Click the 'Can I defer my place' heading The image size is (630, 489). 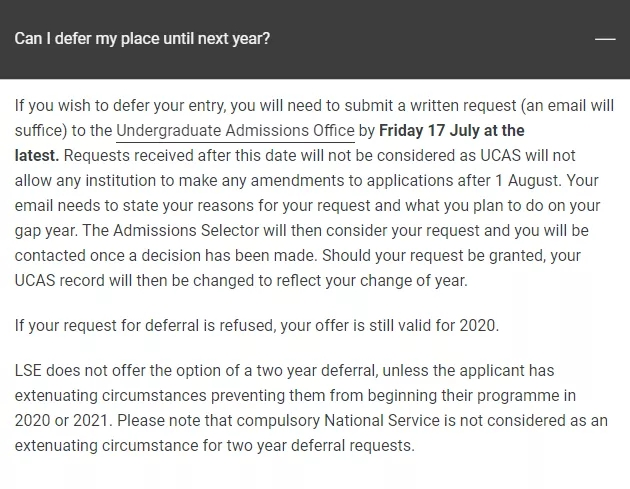[x=142, y=39]
